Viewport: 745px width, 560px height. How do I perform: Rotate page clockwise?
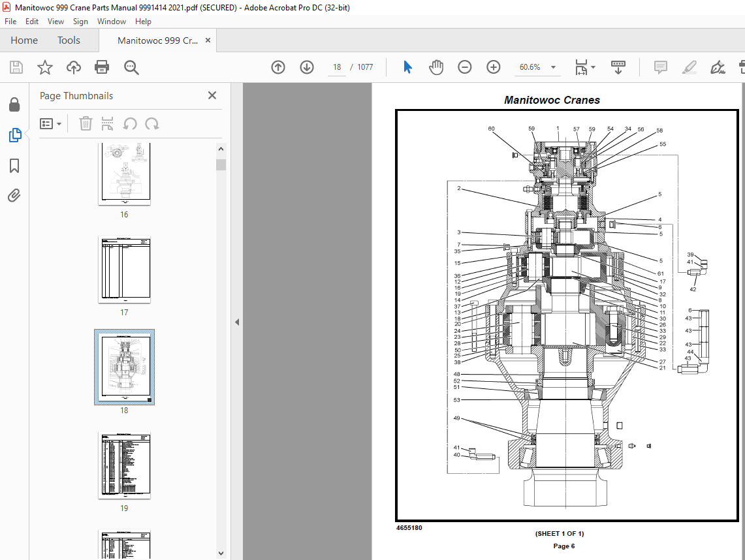point(152,124)
